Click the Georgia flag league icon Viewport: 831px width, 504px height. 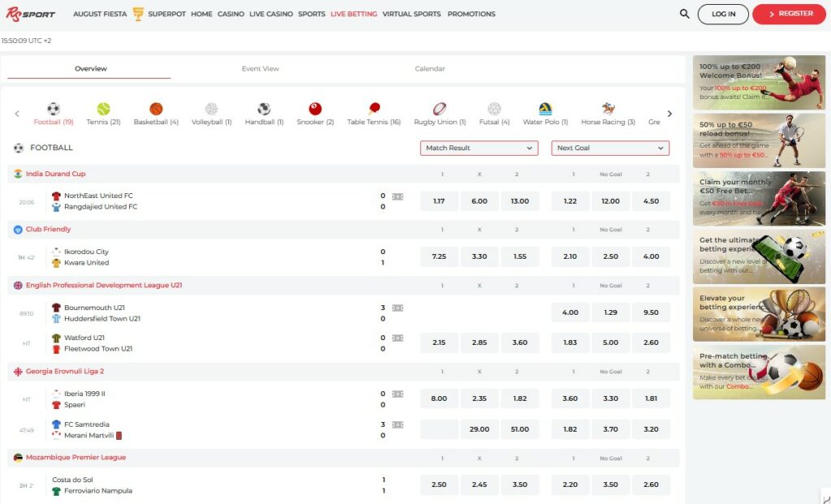pyautogui.click(x=18, y=372)
